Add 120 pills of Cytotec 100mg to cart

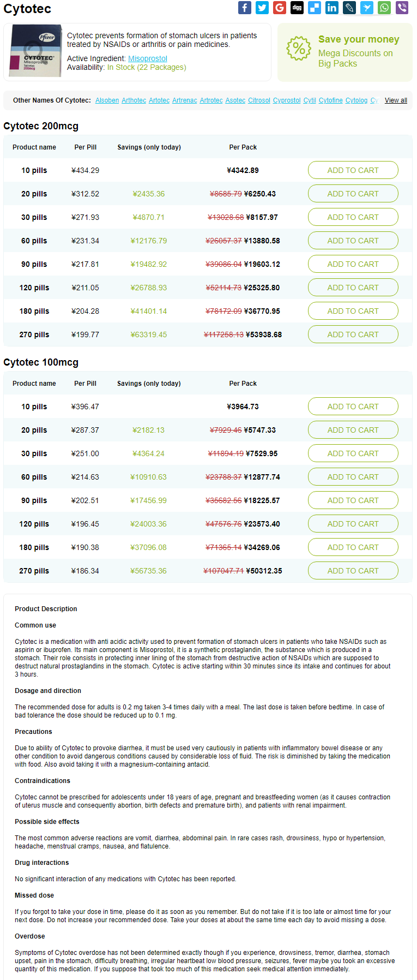353,524
